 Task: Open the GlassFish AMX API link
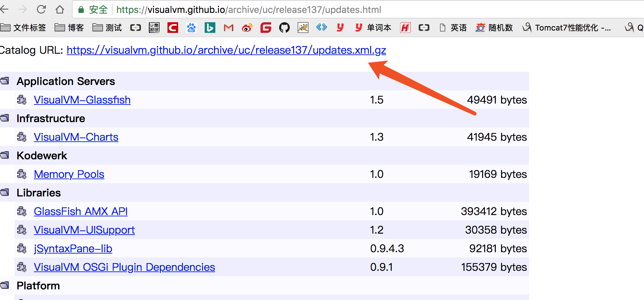81,211
